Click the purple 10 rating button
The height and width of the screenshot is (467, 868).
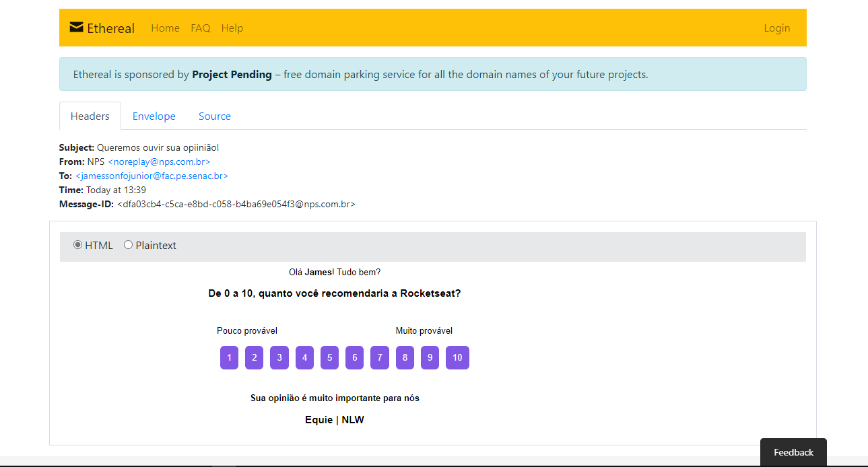tap(457, 358)
